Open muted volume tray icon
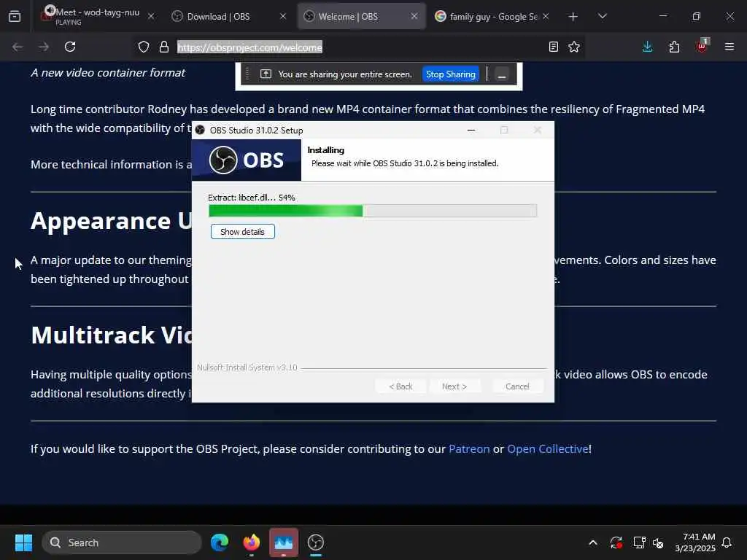Screen dimensions: 747x560 [659, 542]
